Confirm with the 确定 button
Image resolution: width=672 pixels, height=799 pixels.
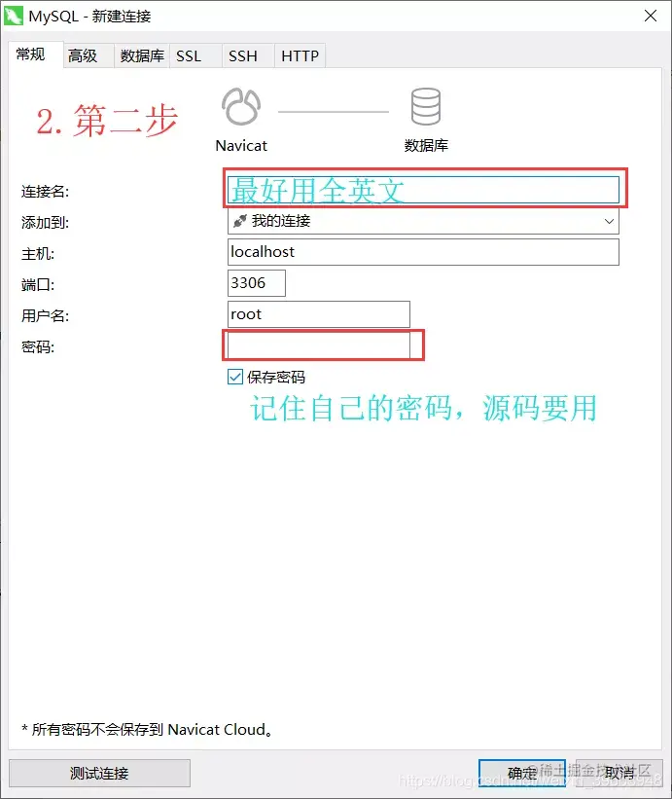coord(522,773)
